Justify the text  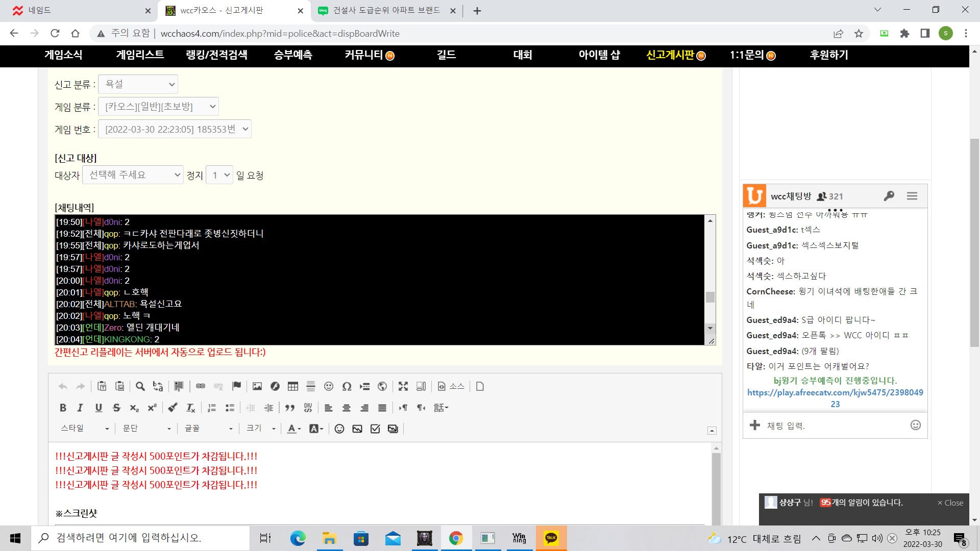(382, 408)
